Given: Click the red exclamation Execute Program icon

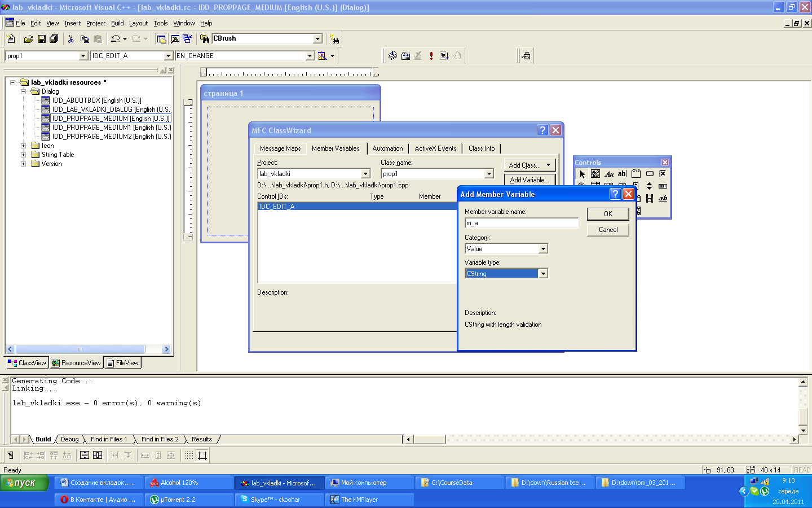Looking at the screenshot, I should pyautogui.click(x=431, y=56).
